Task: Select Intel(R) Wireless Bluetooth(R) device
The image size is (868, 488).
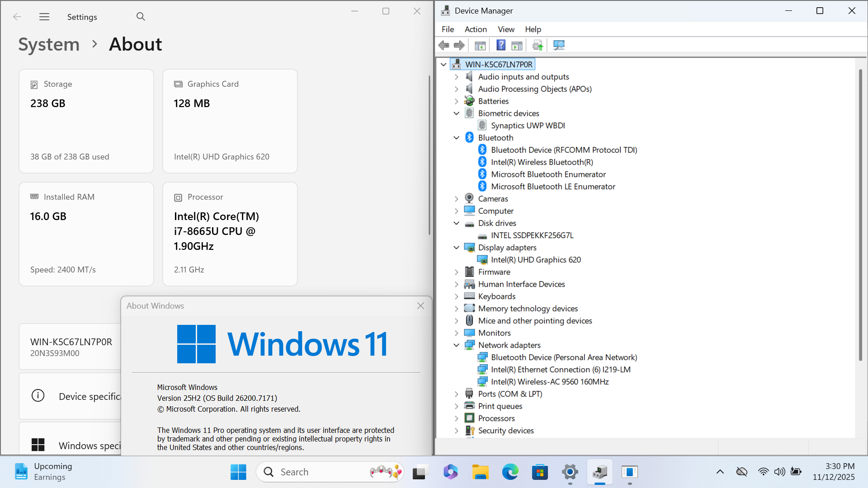Action: (542, 162)
